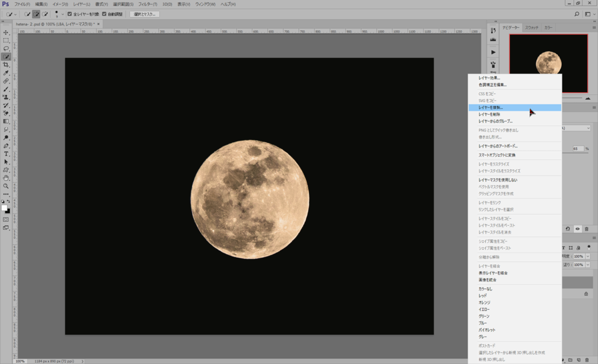Click the Actions play icon in side dock
598x364 pixels.
pos(493,52)
